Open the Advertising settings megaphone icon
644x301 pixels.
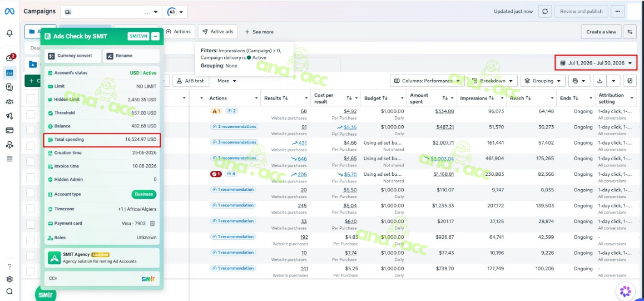pos(9,116)
